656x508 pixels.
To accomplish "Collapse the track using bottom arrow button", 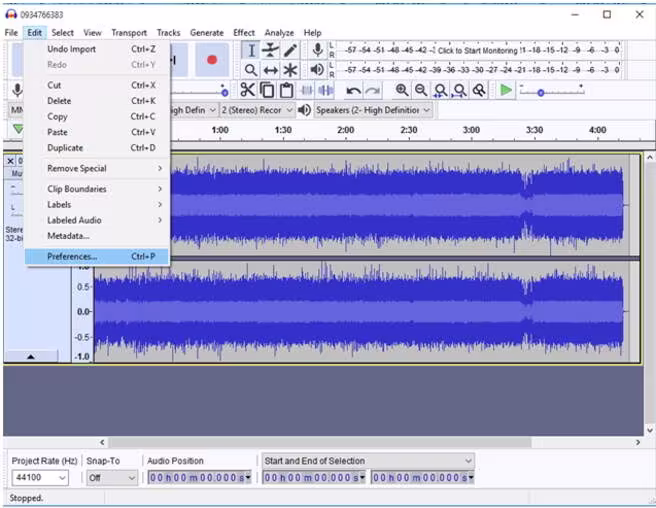I will 31,357.
